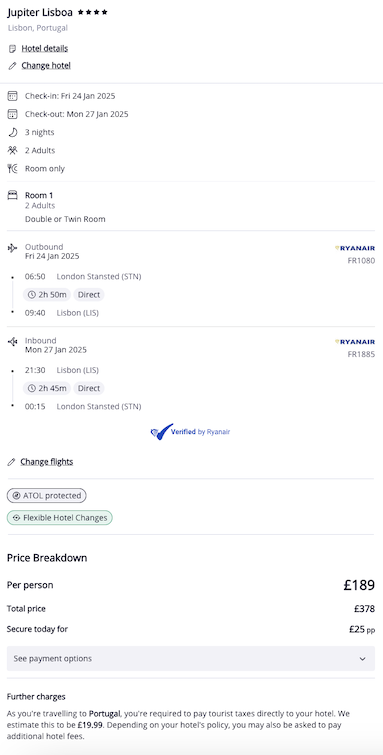Open the Change flights link
Screen dimensions: 383x755
[47, 462]
